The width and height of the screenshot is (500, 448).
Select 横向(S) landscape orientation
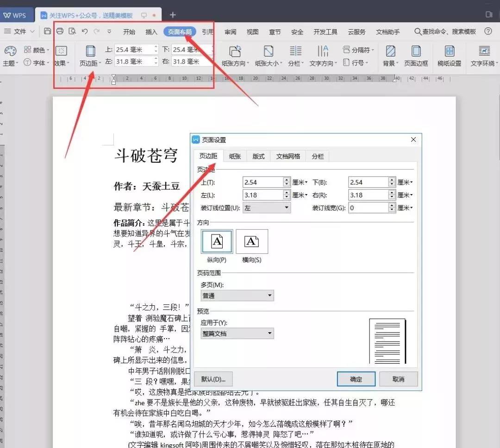click(x=252, y=241)
